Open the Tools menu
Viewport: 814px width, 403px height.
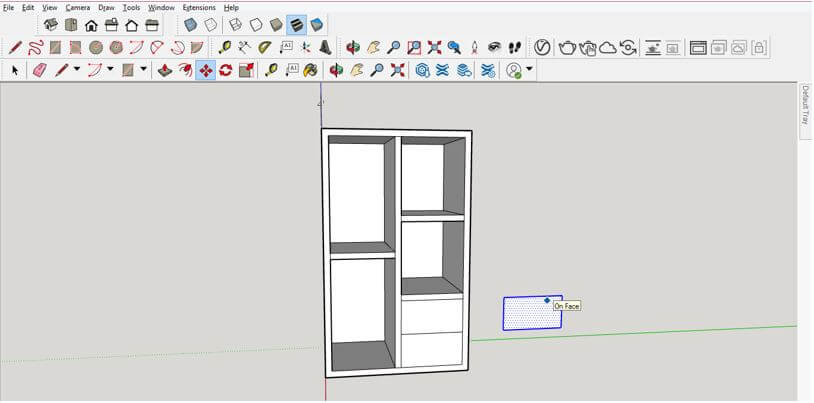pyautogui.click(x=131, y=8)
